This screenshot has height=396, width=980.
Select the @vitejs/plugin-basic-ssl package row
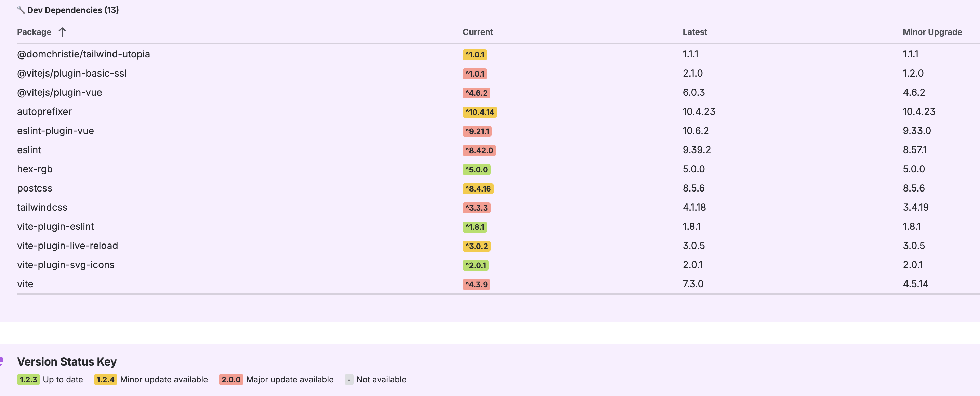[71, 73]
